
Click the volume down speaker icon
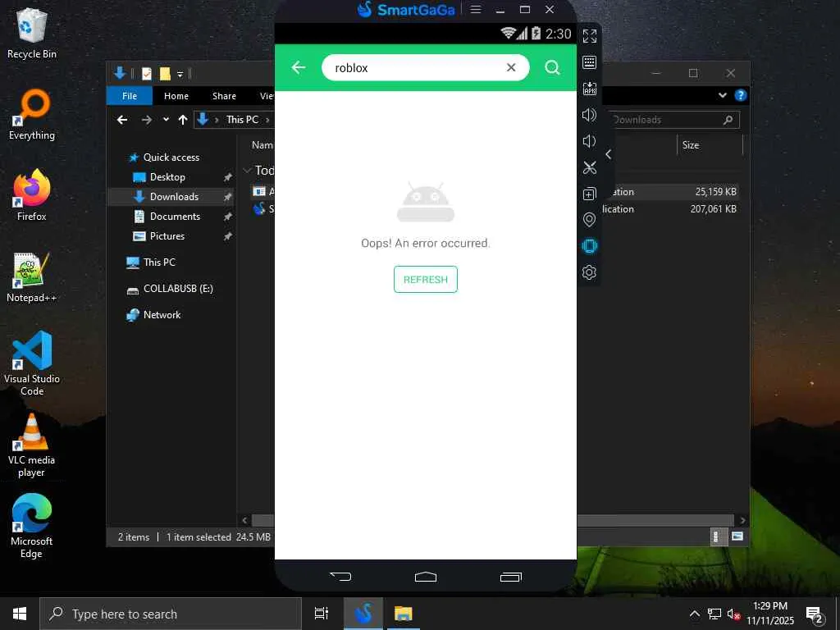pyautogui.click(x=589, y=141)
